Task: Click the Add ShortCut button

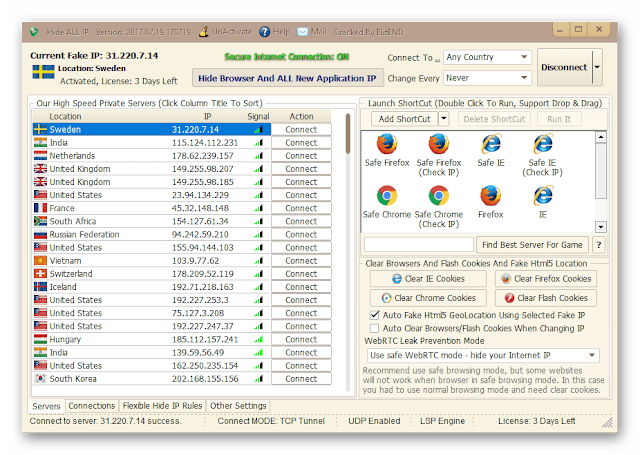Action: pyautogui.click(x=404, y=119)
